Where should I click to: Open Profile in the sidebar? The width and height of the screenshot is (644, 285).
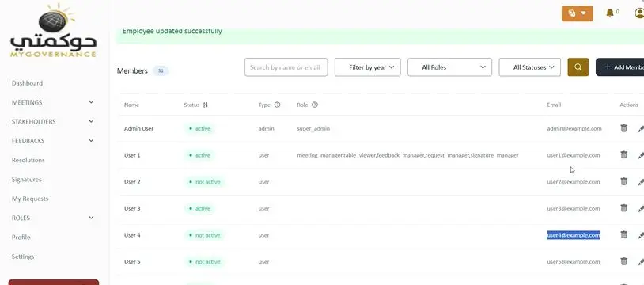pos(21,237)
